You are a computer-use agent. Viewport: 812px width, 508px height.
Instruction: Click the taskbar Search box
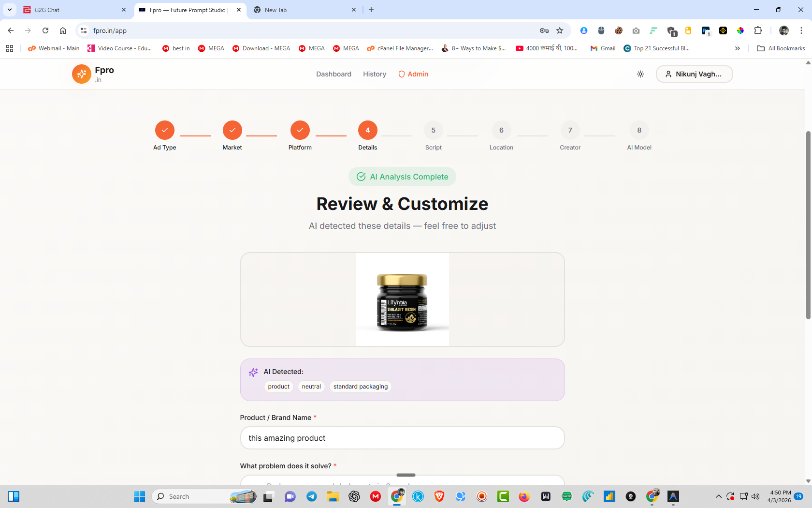[x=204, y=496]
